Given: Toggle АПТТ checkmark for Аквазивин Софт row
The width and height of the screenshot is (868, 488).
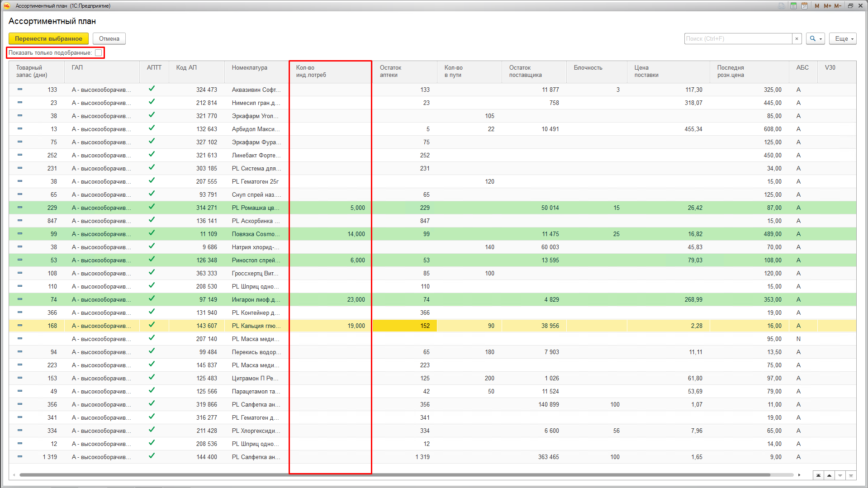Looking at the screenshot, I should pyautogui.click(x=152, y=89).
